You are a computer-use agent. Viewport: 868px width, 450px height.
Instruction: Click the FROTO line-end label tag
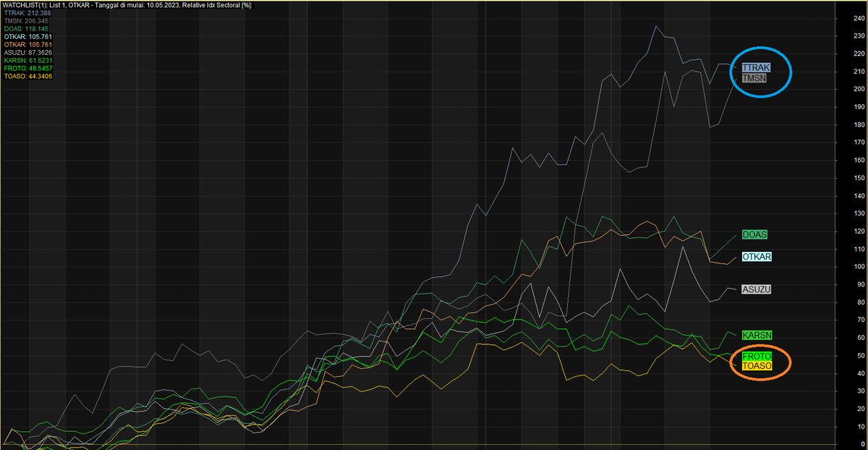[757, 357]
